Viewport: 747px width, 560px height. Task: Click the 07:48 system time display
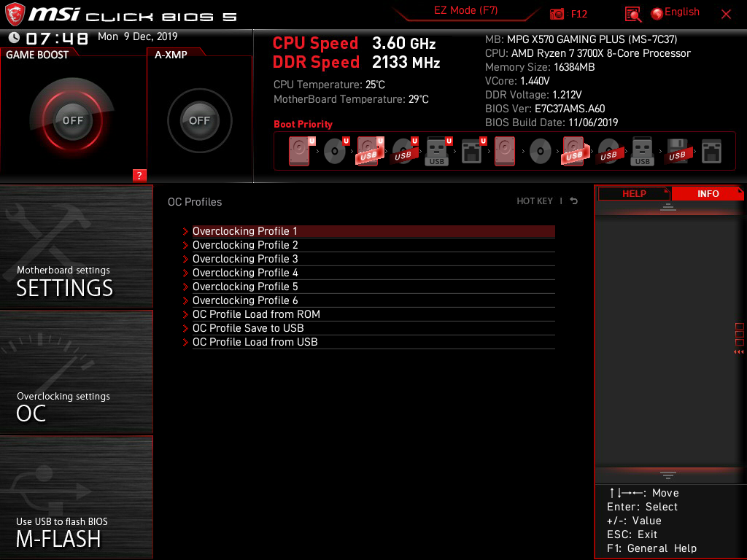point(57,38)
